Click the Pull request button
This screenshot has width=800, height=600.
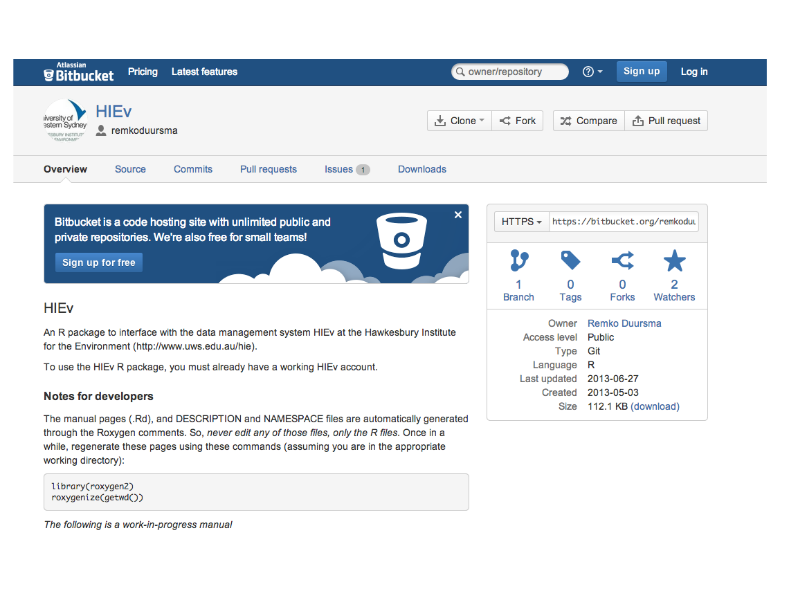tap(666, 121)
